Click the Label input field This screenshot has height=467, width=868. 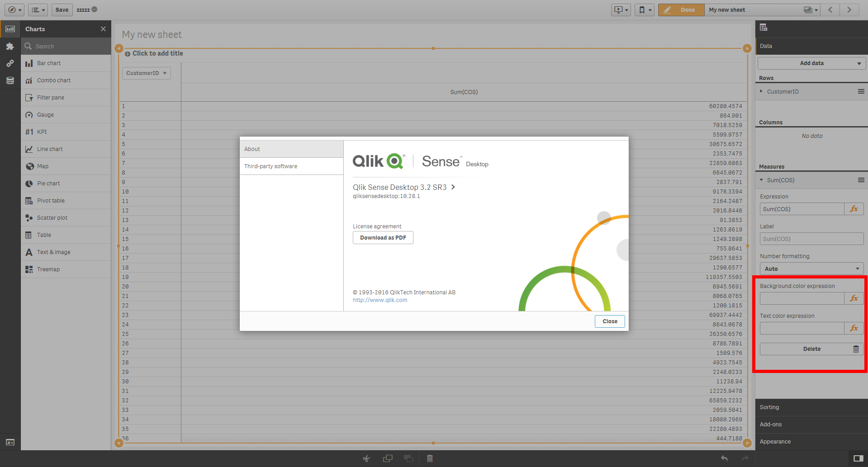[812, 239]
